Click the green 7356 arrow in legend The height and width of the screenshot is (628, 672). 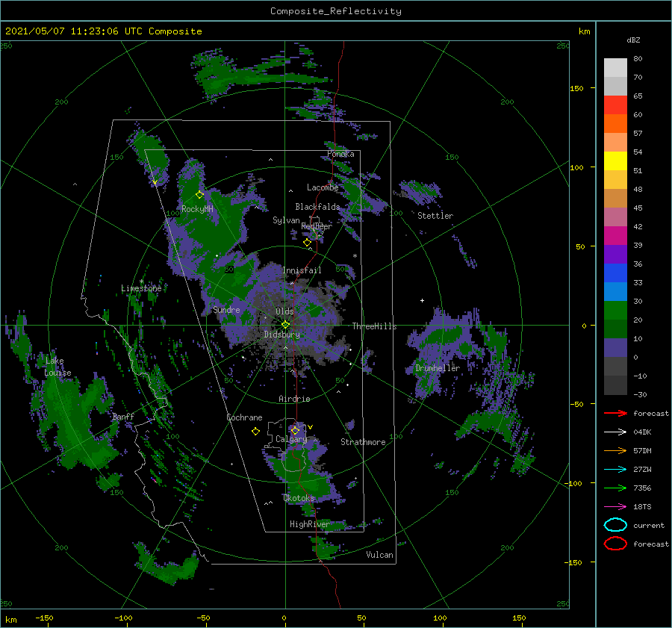pos(615,488)
